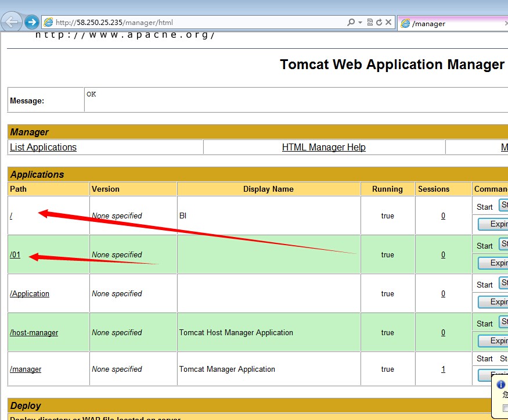Click the refresh icon in address bar
This screenshot has width=508, height=420.
pyautogui.click(x=379, y=22)
